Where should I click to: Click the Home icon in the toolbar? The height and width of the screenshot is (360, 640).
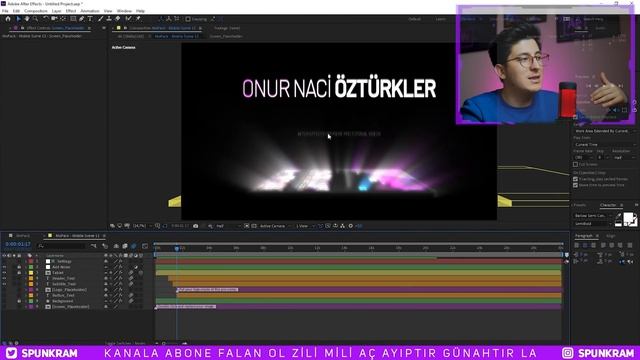pos(8,19)
